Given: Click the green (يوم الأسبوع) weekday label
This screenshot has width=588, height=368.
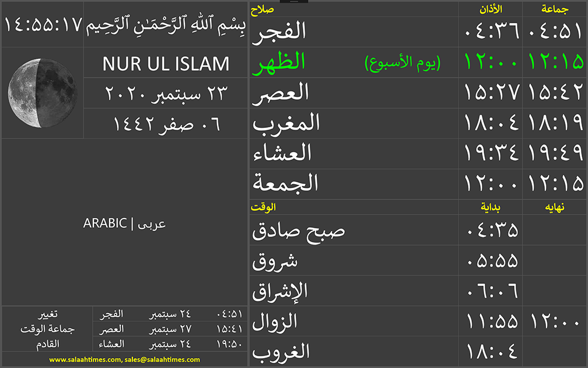Looking at the screenshot, I should 402,63.
